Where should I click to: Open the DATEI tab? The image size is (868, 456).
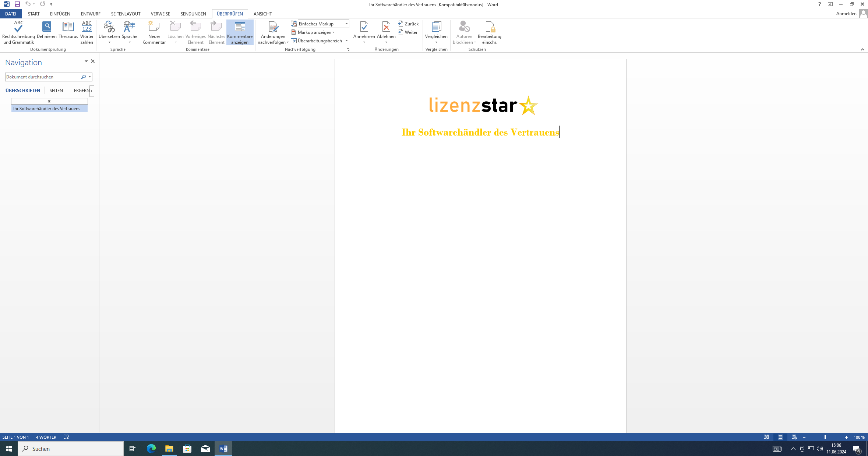pyautogui.click(x=10, y=14)
